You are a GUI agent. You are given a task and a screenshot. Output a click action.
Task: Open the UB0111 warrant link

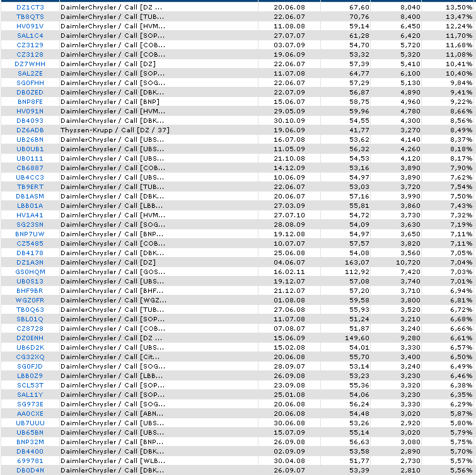pyautogui.click(x=30, y=158)
